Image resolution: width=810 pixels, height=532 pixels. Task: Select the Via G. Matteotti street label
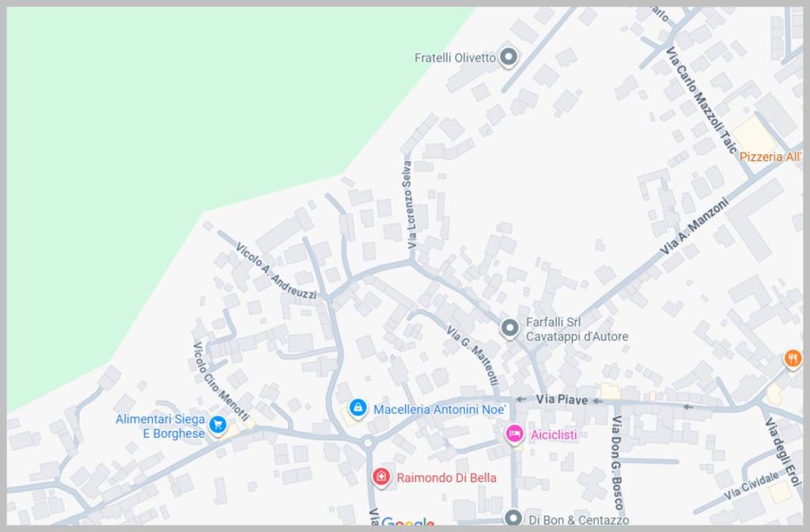472,356
